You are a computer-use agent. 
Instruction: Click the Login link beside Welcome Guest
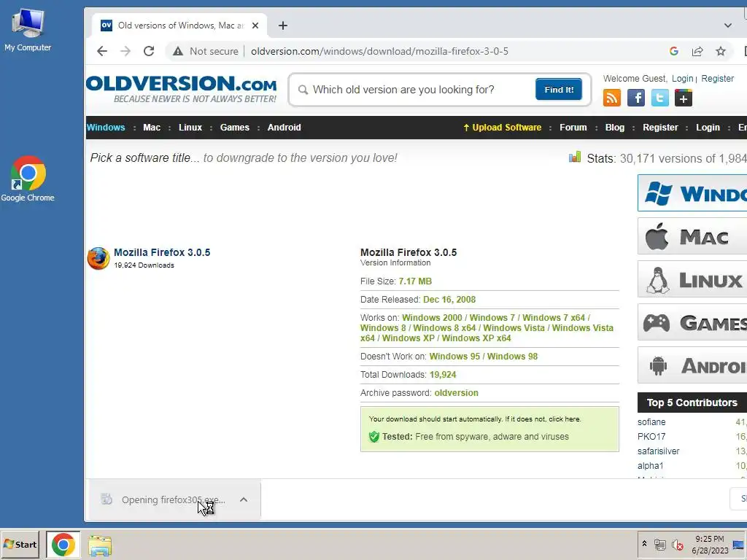[x=682, y=79]
